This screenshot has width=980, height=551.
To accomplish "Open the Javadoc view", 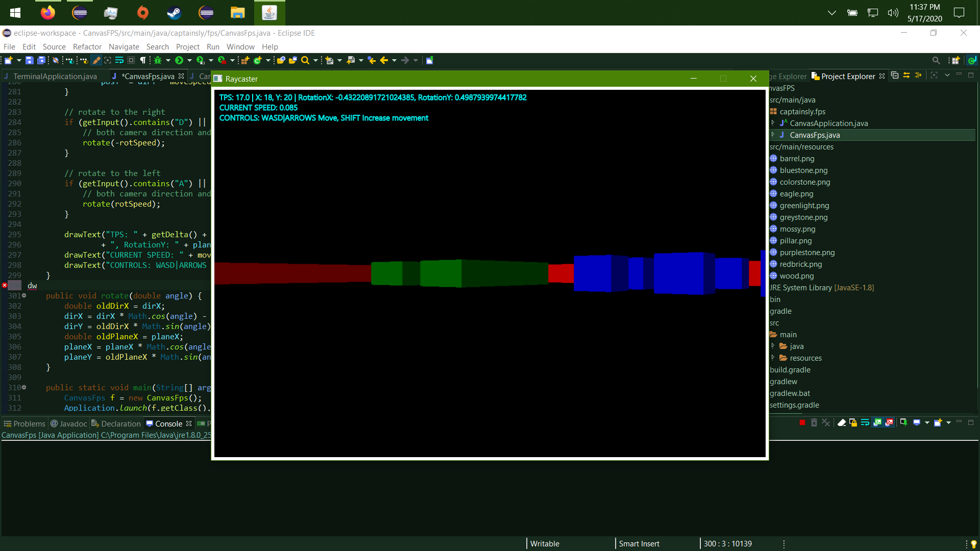I will pos(73,423).
